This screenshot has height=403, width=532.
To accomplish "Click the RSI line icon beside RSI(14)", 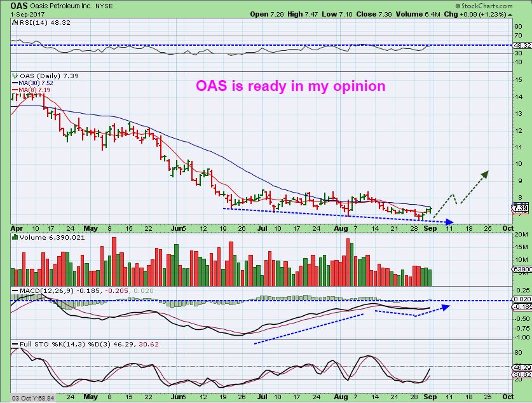I will pos(15,23).
